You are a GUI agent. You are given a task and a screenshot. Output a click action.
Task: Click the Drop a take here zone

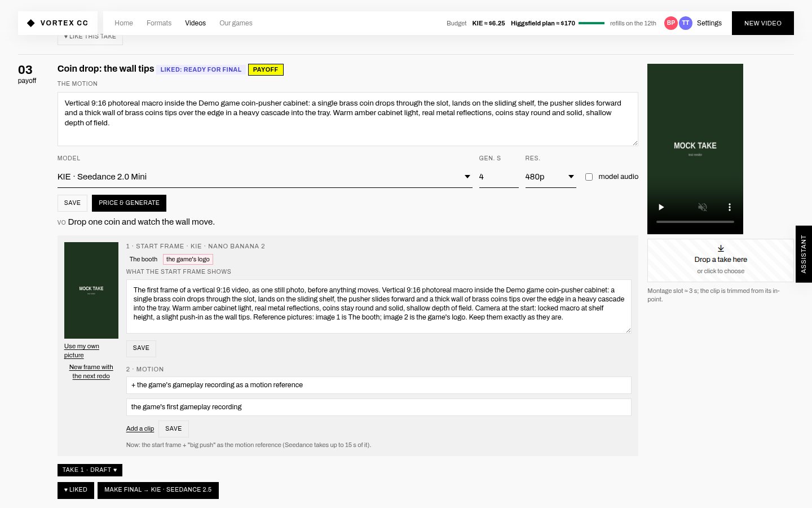coord(721,260)
